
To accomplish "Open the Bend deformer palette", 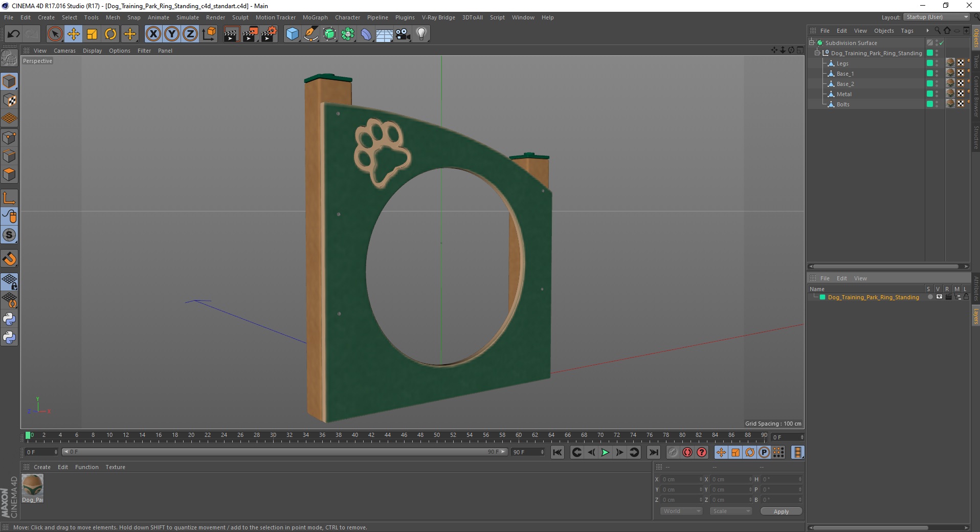I will pos(367,34).
